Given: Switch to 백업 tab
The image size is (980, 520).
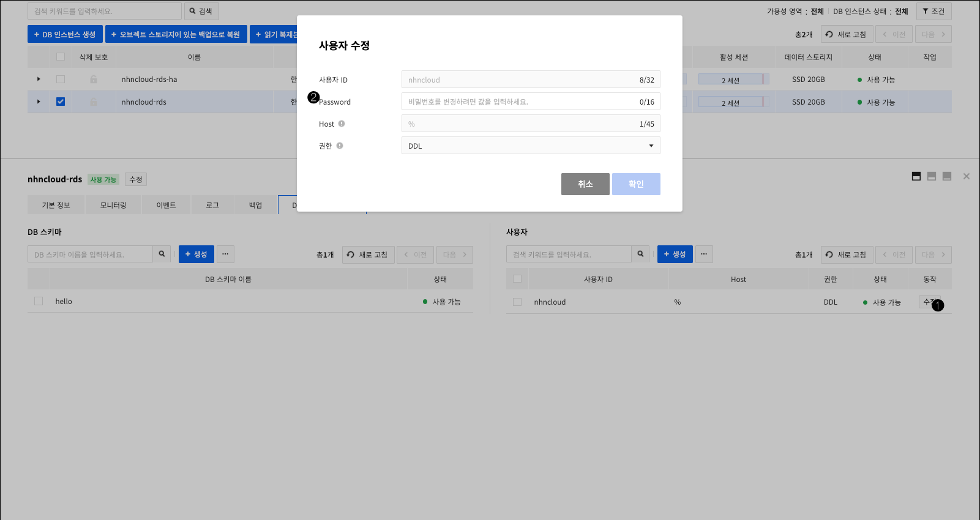Looking at the screenshot, I should tap(255, 205).
